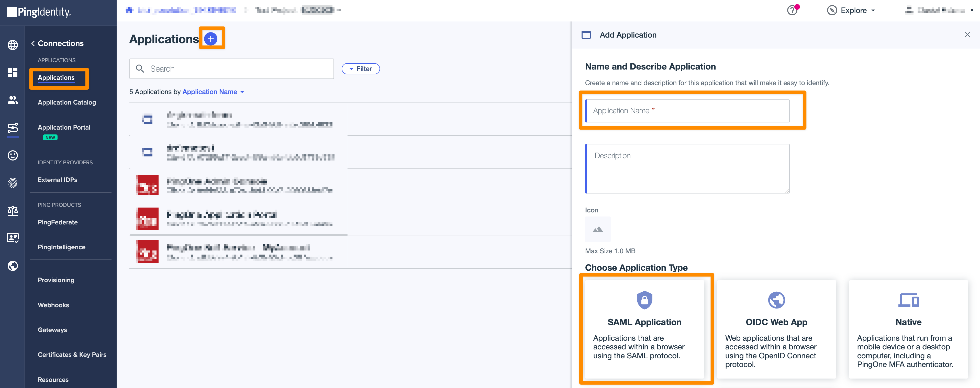Focus the Description text area
Screen dimensions: 980x388
(687, 168)
